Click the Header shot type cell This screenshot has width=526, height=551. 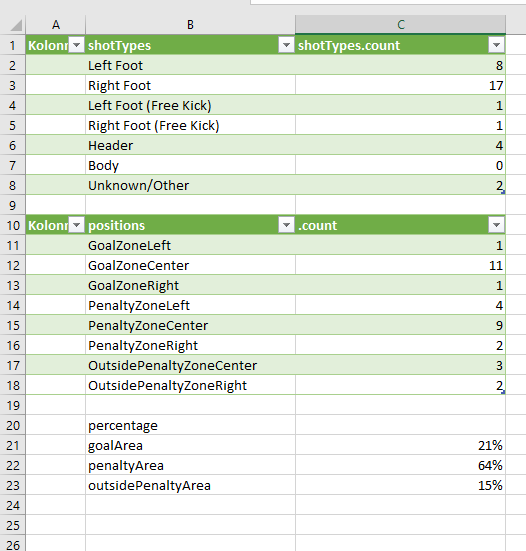click(x=190, y=145)
